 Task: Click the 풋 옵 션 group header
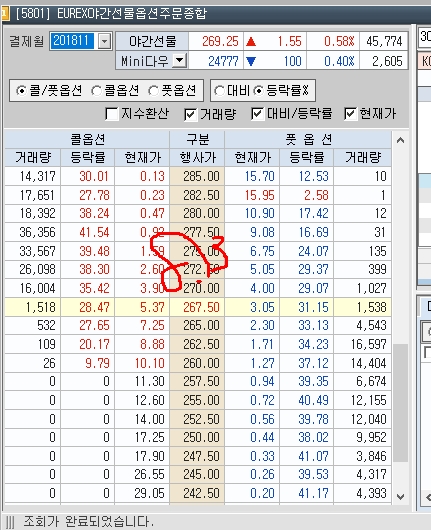tap(308, 139)
